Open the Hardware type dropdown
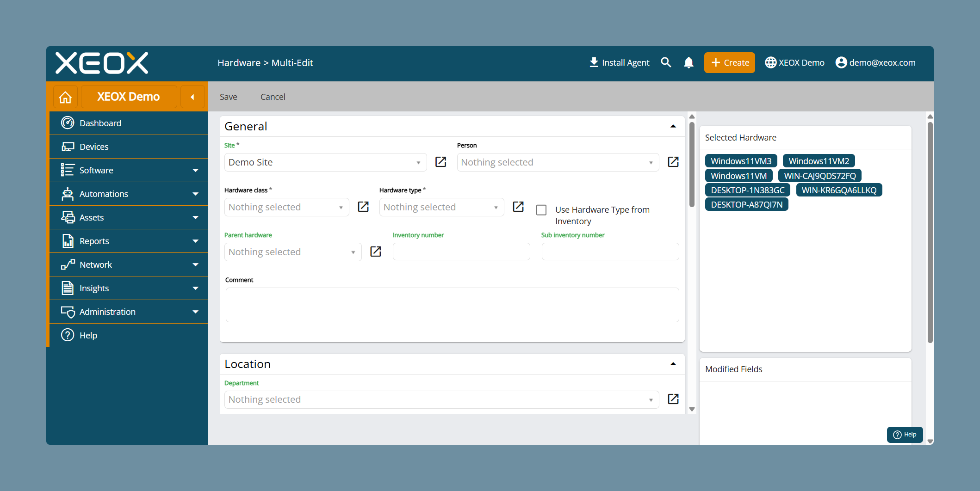Image resolution: width=980 pixels, height=491 pixels. (x=441, y=207)
